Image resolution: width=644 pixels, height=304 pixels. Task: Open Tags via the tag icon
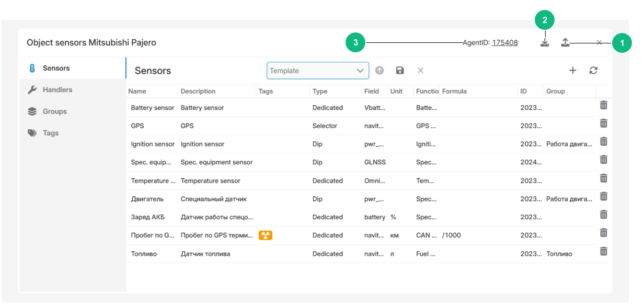point(32,133)
